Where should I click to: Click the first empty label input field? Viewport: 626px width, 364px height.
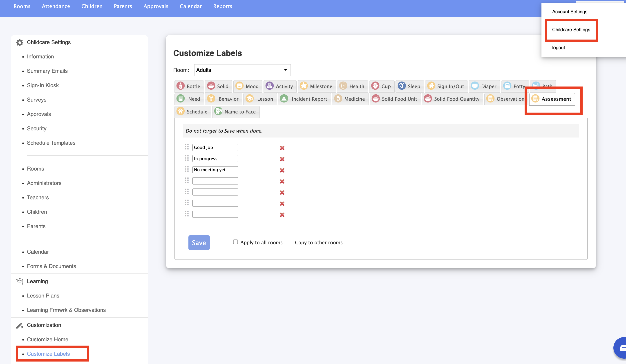[215, 181]
